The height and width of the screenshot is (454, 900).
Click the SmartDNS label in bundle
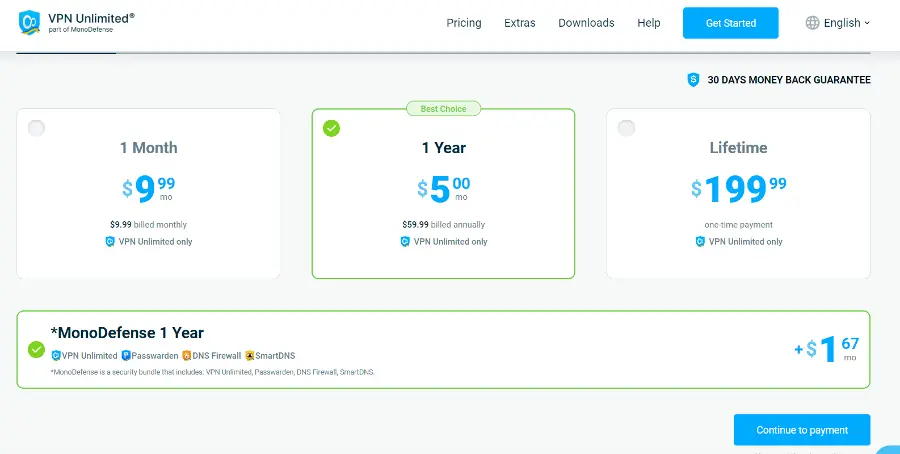coord(276,356)
